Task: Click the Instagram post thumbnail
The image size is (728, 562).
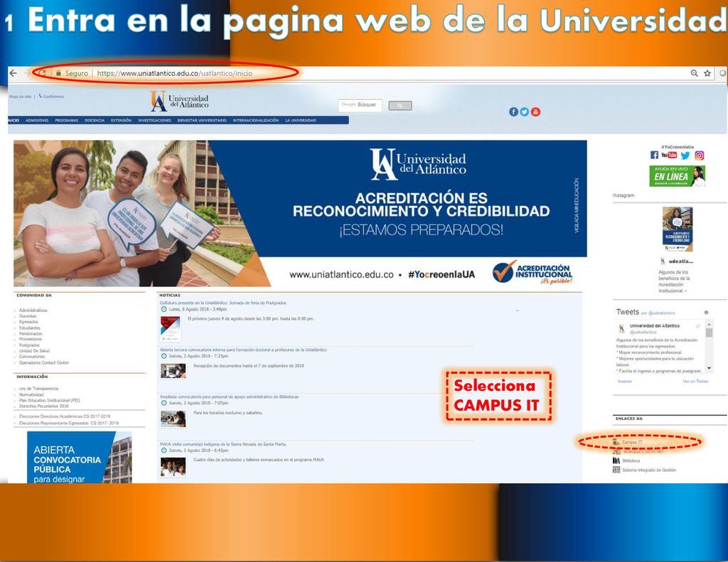Action: tap(678, 229)
